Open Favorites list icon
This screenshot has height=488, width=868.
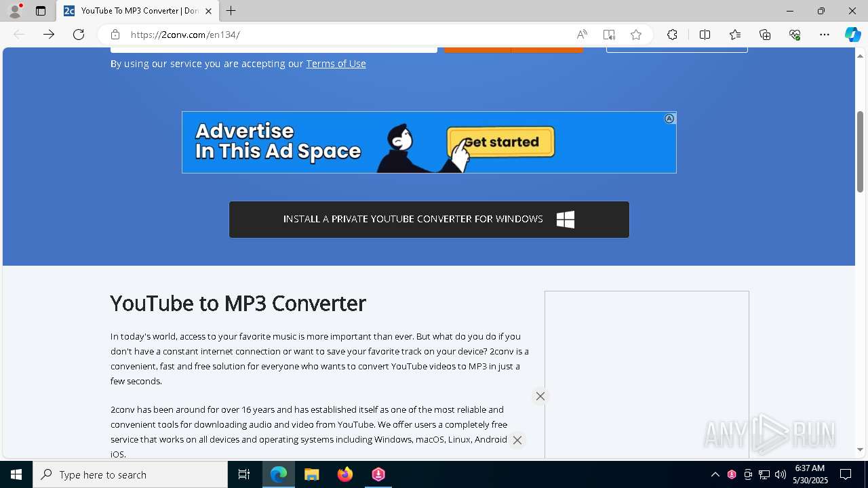[x=735, y=35]
